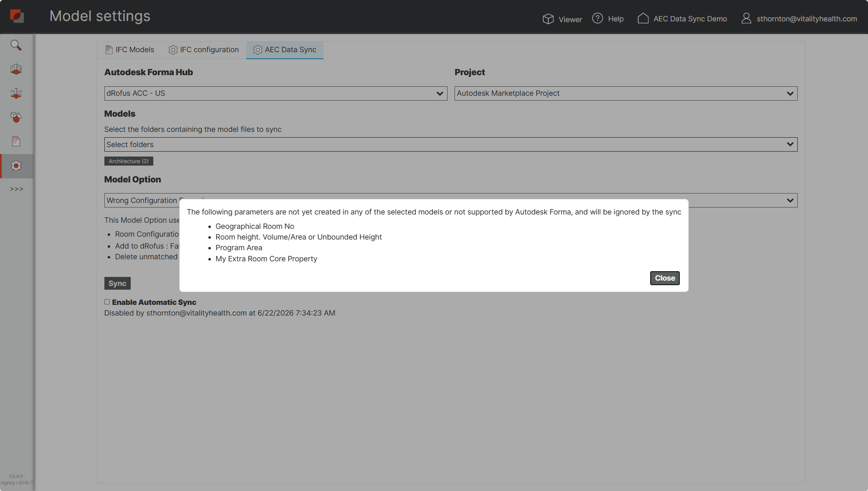868x491 pixels.
Task: Click the Sync button
Action: [x=118, y=284]
